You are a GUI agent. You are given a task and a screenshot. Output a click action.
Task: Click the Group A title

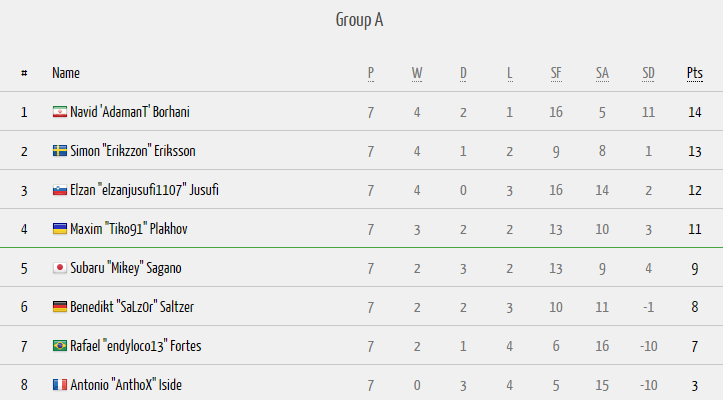(359, 20)
